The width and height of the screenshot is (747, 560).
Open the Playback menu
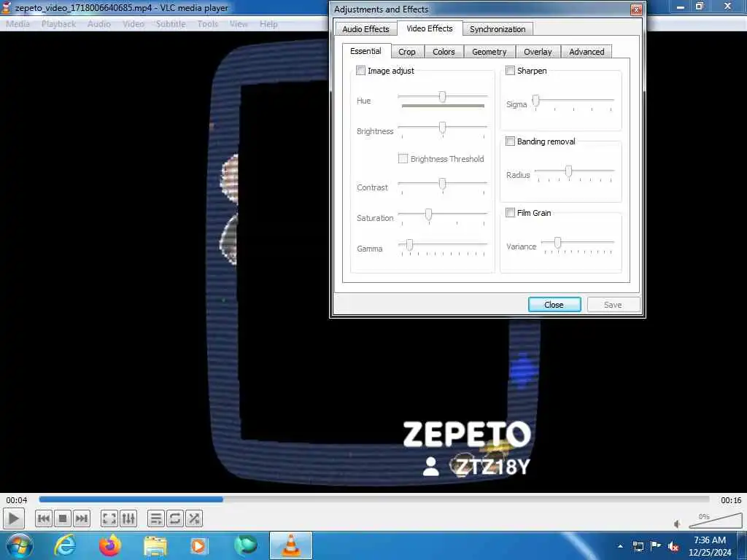(x=58, y=24)
